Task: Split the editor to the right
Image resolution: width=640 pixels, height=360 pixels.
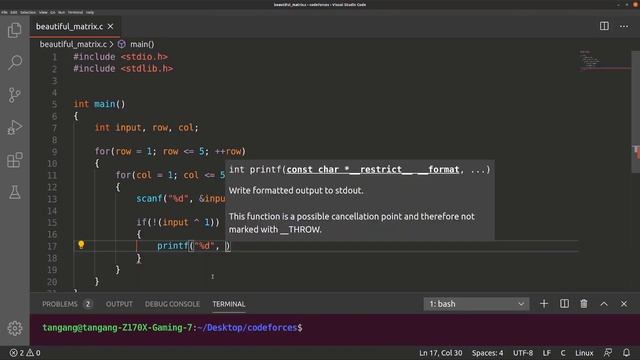Action: pyautogui.click(x=604, y=26)
